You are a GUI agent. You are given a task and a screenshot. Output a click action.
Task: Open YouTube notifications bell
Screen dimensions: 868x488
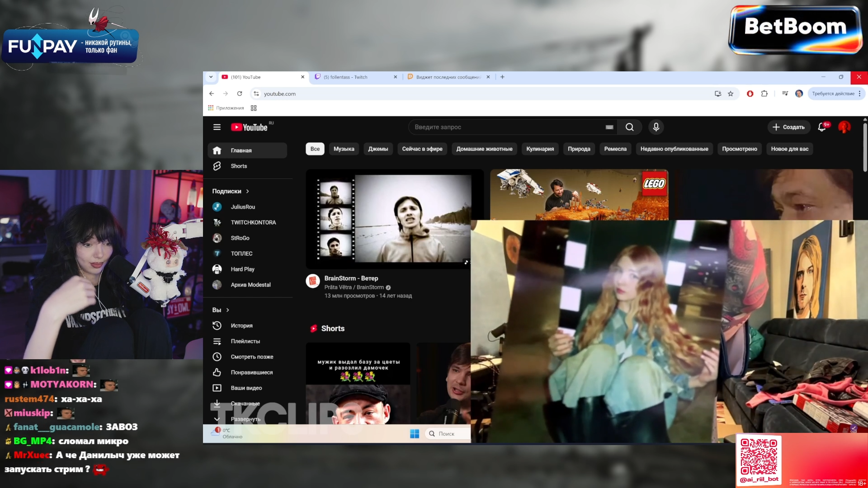(822, 127)
